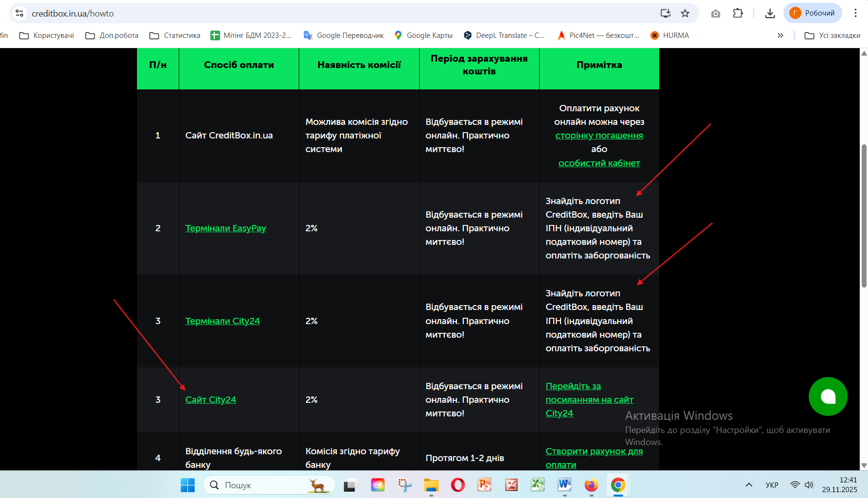Open Excel from the taskbar

(538, 485)
